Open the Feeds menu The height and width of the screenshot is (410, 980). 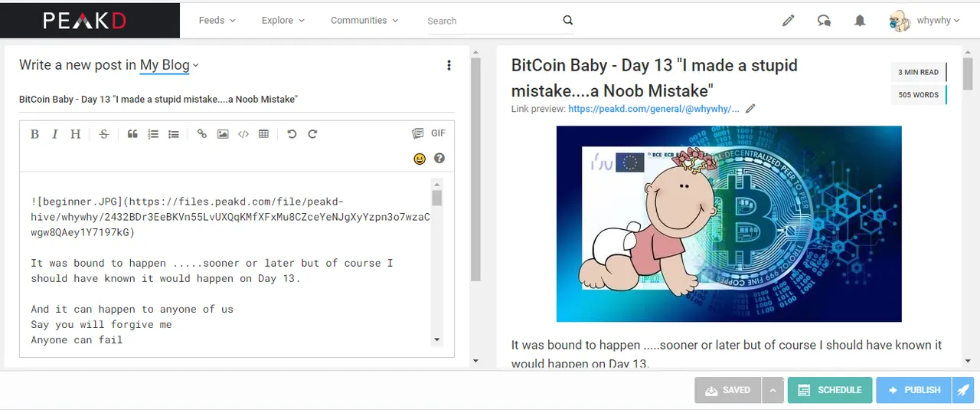[217, 21]
